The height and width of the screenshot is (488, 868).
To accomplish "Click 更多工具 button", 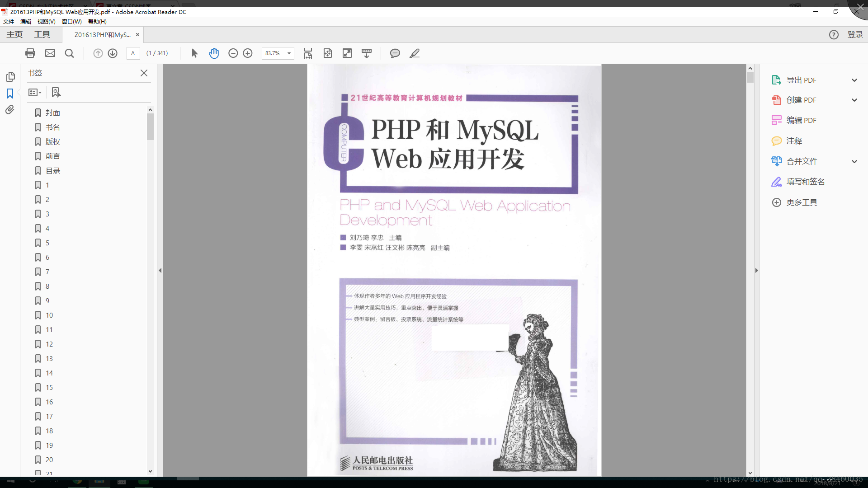I will pyautogui.click(x=802, y=202).
